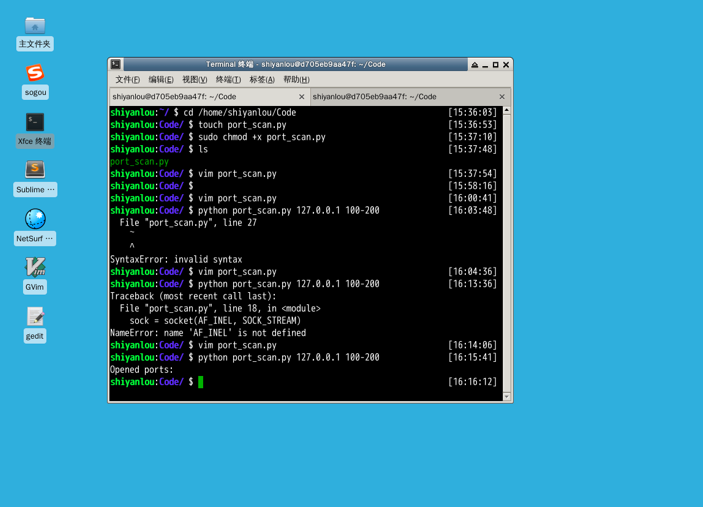Screen dimensions: 703x507
Task: Open the 编辑(E) menu
Action: (x=161, y=80)
